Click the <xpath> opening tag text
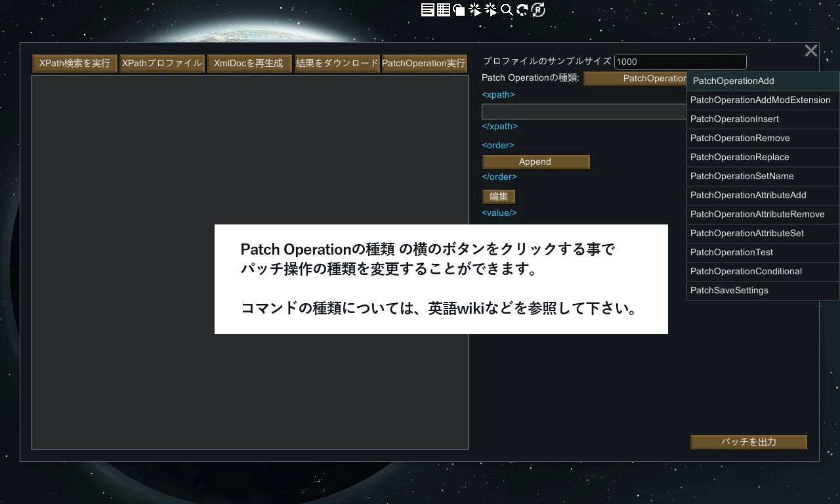Viewport: 840px width, 504px height. point(498,95)
